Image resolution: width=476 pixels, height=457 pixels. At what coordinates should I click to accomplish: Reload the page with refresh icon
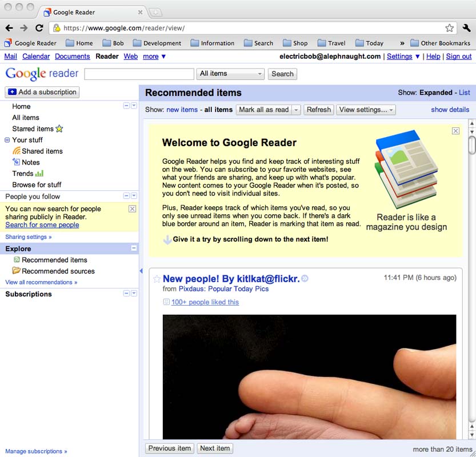click(39, 28)
